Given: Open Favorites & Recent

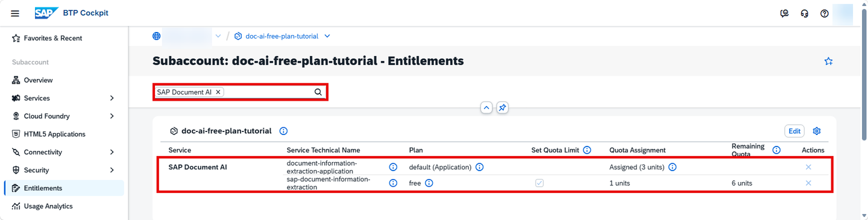Looking at the screenshot, I should [53, 38].
